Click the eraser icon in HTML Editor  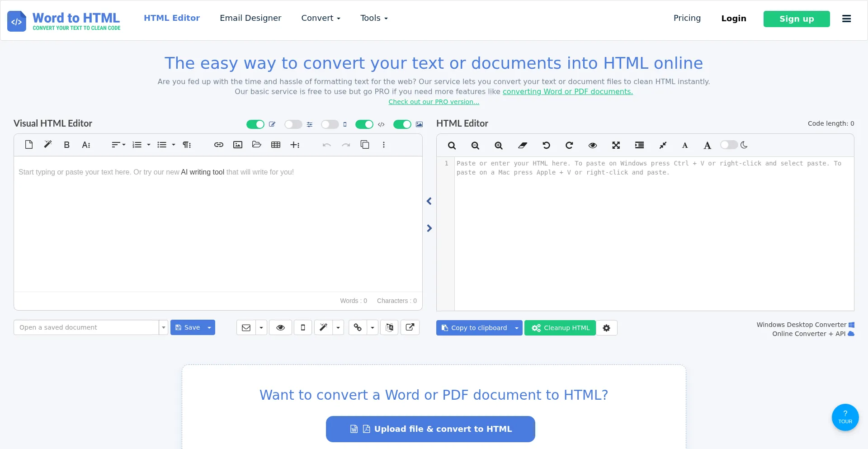523,146
